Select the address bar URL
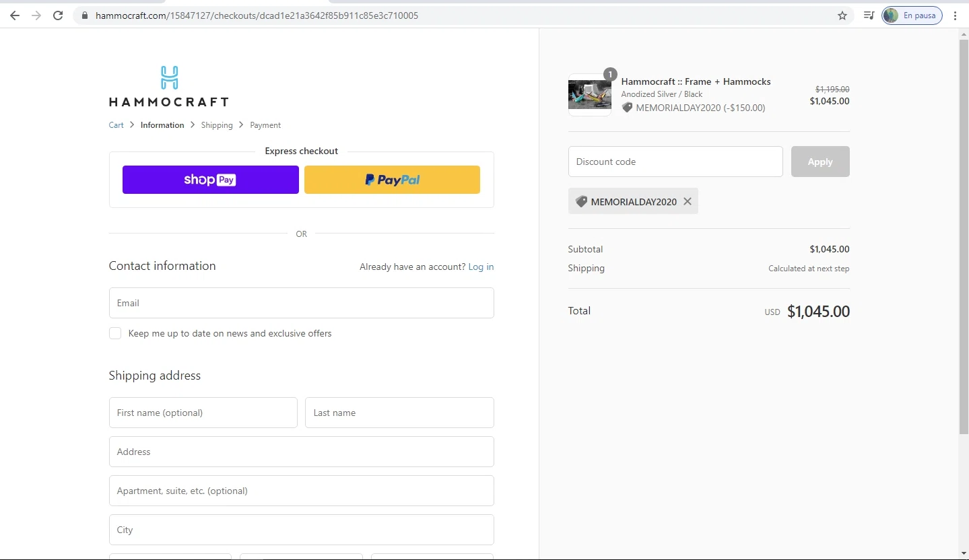 257,15
